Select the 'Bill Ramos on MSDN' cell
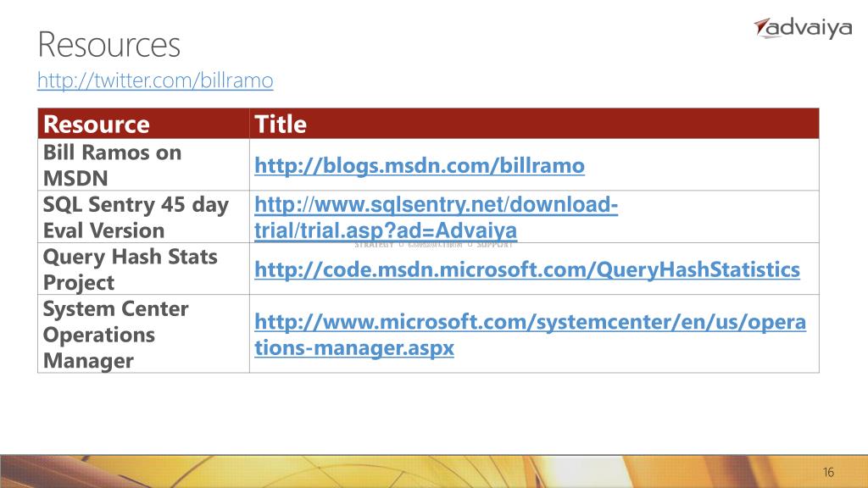 pyautogui.click(x=143, y=165)
